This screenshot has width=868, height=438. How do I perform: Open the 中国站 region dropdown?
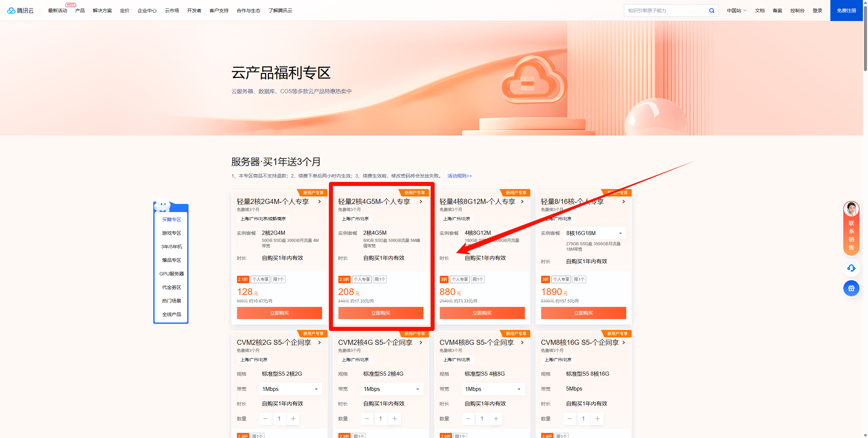pyautogui.click(x=736, y=11)
